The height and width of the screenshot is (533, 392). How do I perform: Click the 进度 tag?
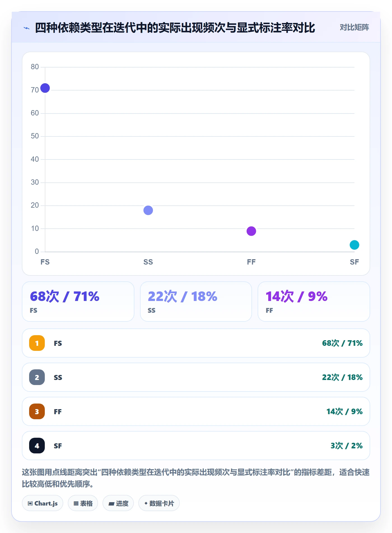click(118, 503)
